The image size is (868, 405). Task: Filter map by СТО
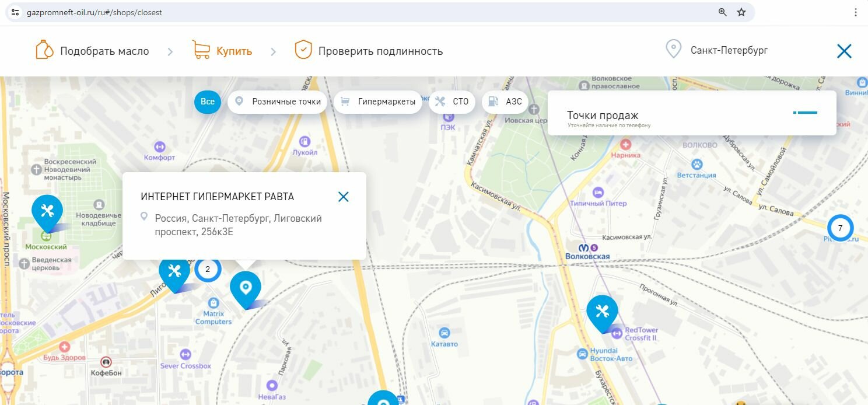click(452, 102)
